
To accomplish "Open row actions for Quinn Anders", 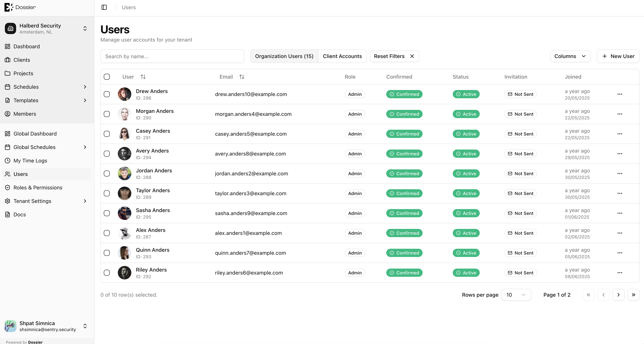I will click(620, 253).
